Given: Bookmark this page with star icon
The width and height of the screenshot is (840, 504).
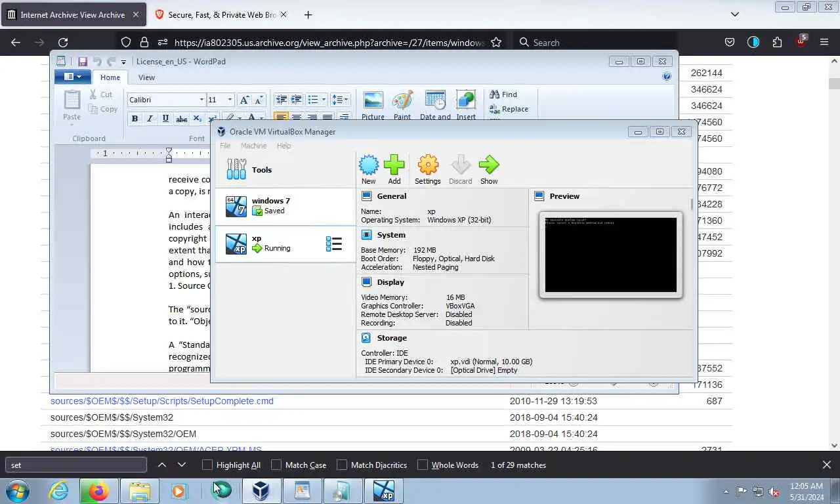Looking at the screenshot, I should tap(496, 42).
